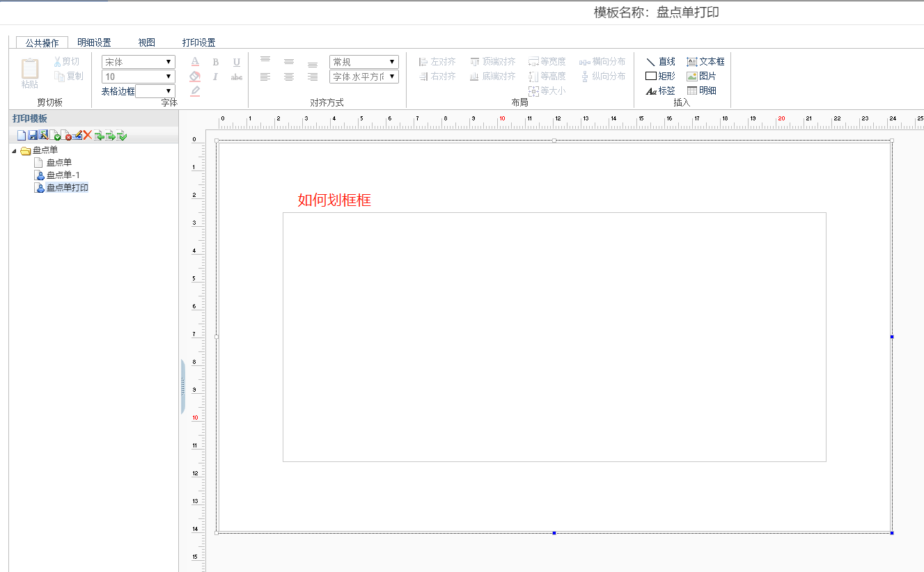Screen dimensions: 924x572
Task: Click save floppy disk icon in 打印模板 toolbar
Action: 33,135
